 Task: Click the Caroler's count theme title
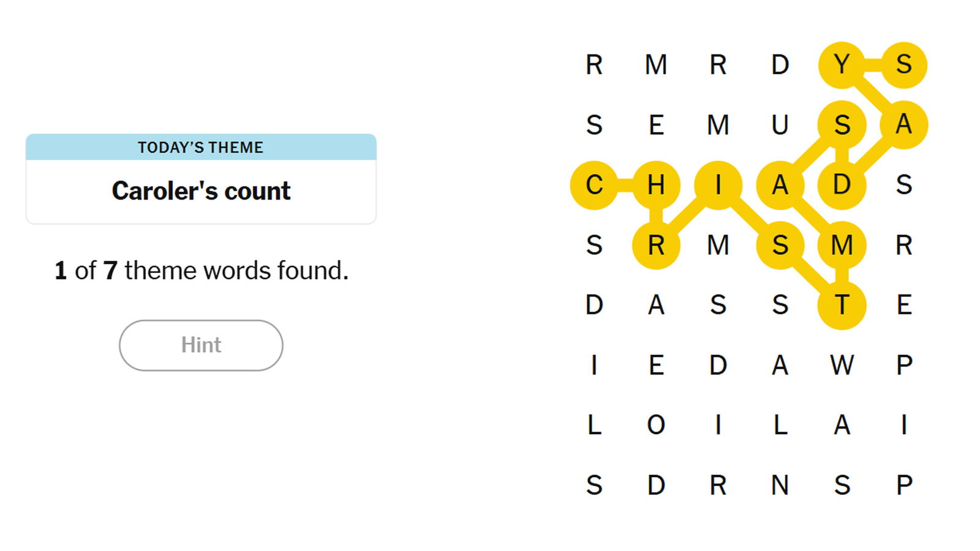(201, 191)
